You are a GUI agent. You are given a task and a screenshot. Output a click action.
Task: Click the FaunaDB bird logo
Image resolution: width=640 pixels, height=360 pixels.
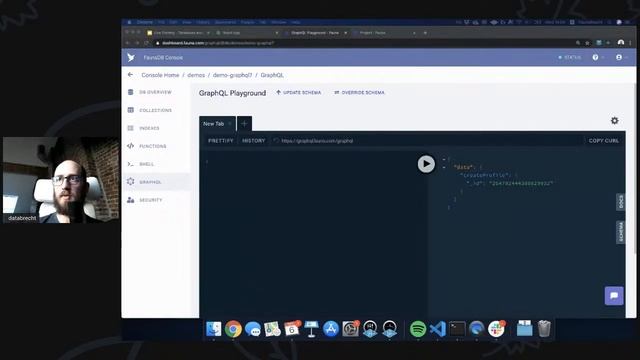click(x=131, y=58)
